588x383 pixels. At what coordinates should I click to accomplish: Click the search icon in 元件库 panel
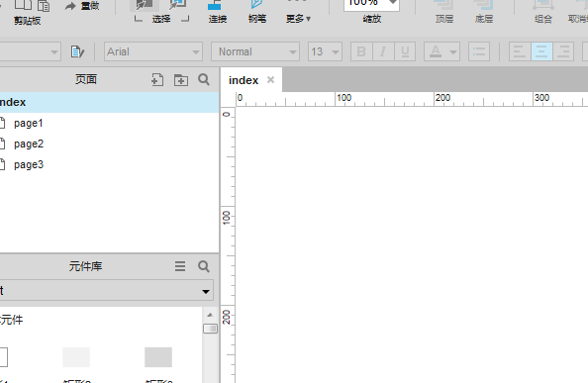[204, 266]
